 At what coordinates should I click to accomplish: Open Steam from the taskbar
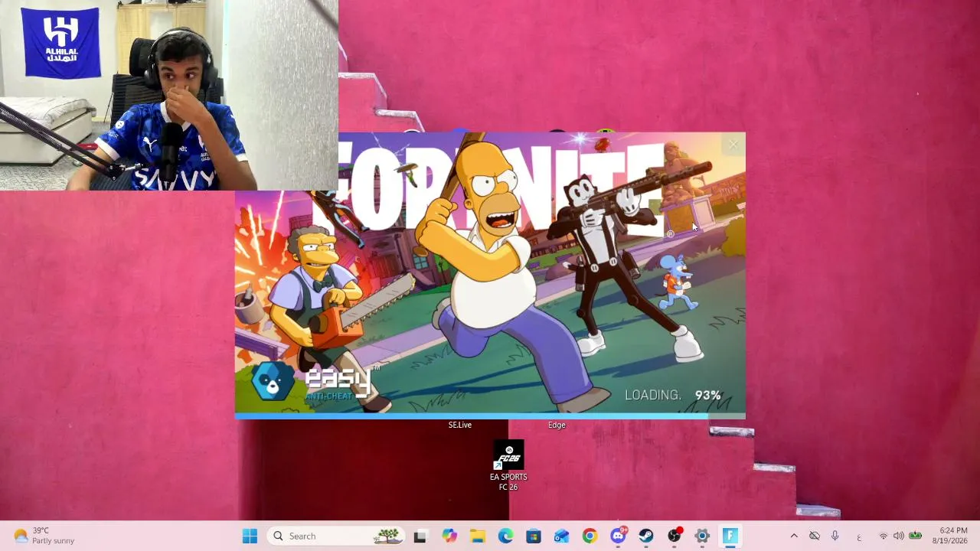click(x=646, y=536)
